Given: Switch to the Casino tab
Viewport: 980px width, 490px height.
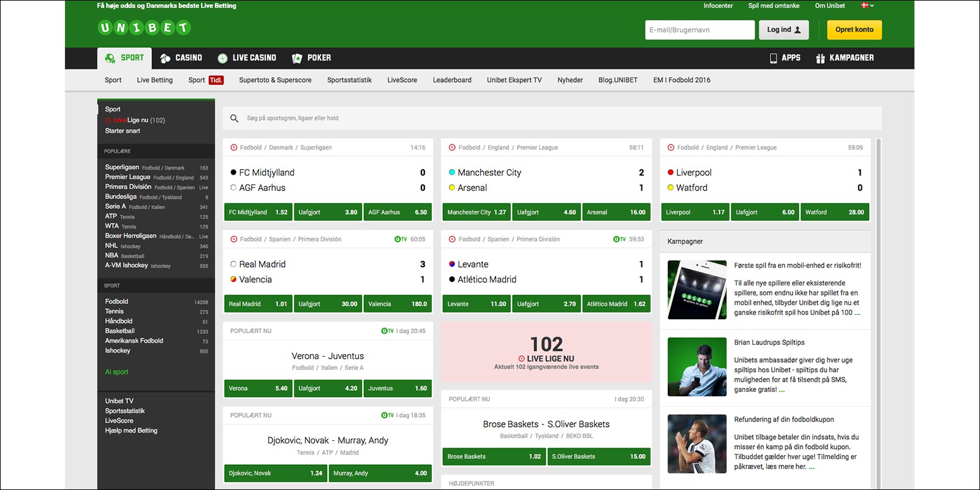Looking at the screenshot, I should 181,58.
